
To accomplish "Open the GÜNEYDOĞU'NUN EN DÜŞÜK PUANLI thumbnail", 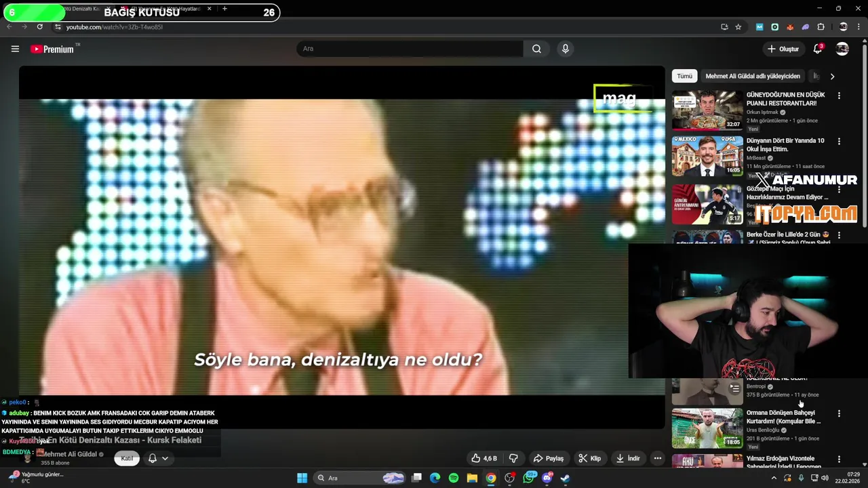I will tap(707, 110).
